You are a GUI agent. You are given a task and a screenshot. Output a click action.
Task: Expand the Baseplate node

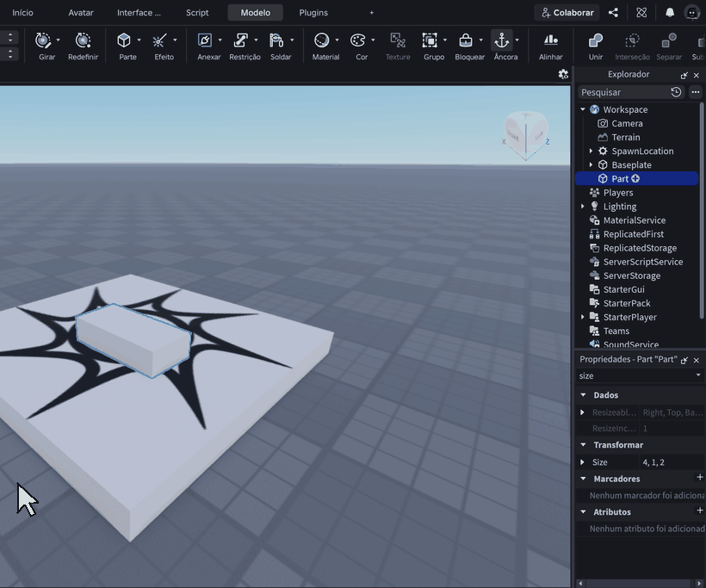(x=591, y=164)
